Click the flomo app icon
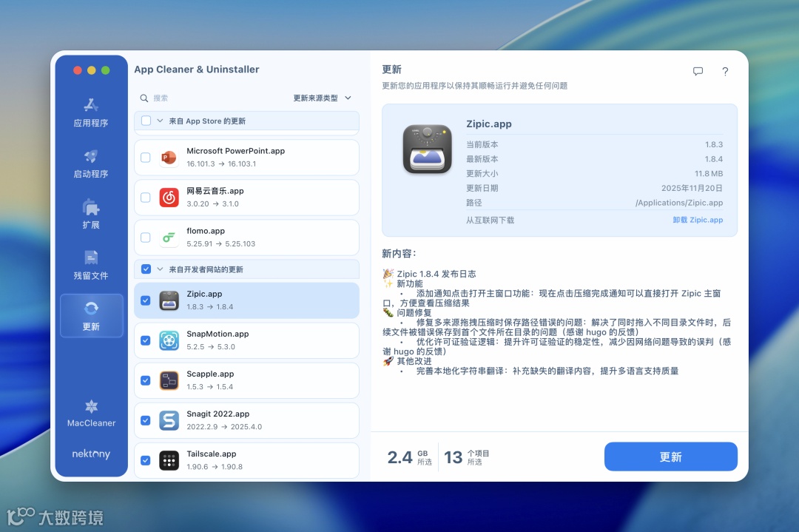This screenshot has height=532, width=799. (x=169, y=238)
